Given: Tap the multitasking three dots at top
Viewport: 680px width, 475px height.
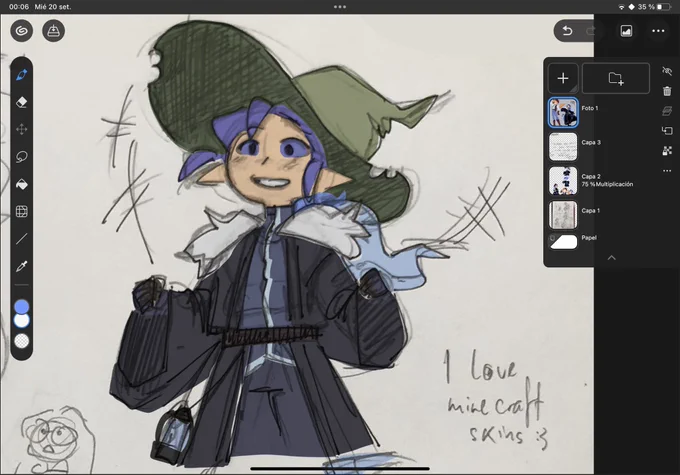Looking at the screenshot, I should 340,7.
